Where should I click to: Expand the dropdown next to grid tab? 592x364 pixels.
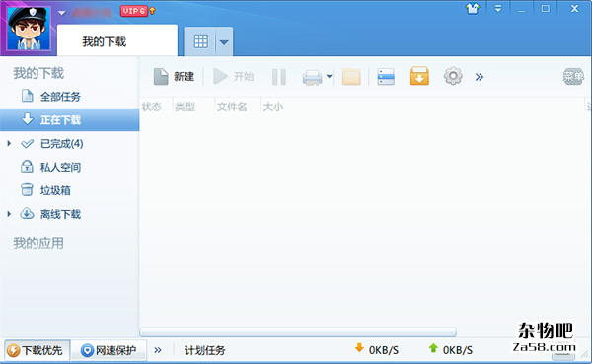click(224, 42)
